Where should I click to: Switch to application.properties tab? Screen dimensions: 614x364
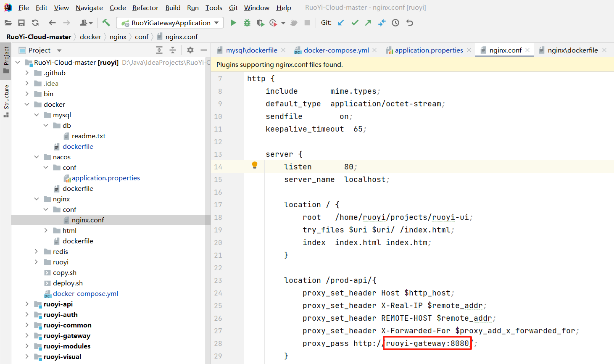coord(429,50)
